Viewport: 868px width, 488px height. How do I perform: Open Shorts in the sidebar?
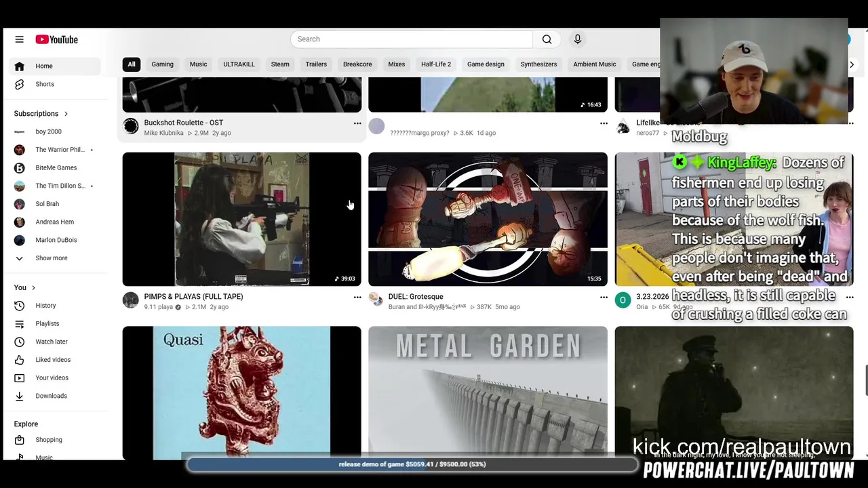coord(54,84)
